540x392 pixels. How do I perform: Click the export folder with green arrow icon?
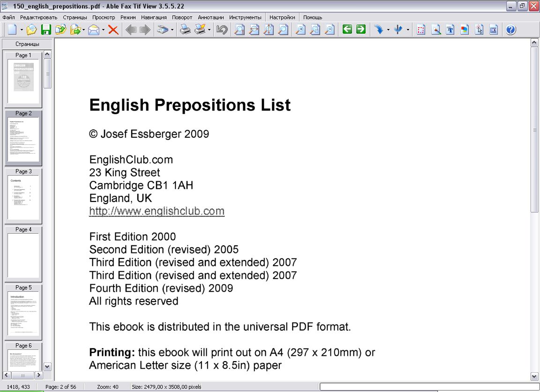click(x=75, y=30)
